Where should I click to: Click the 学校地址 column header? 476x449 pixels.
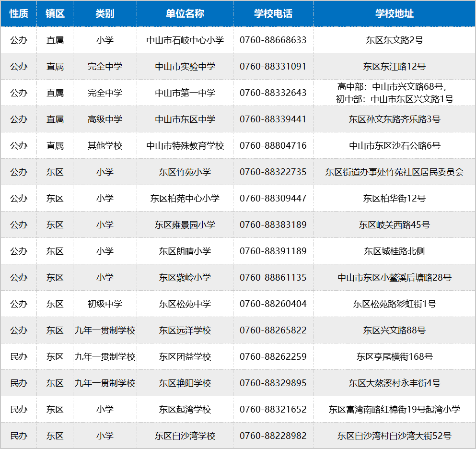click(x=395, y=13)
